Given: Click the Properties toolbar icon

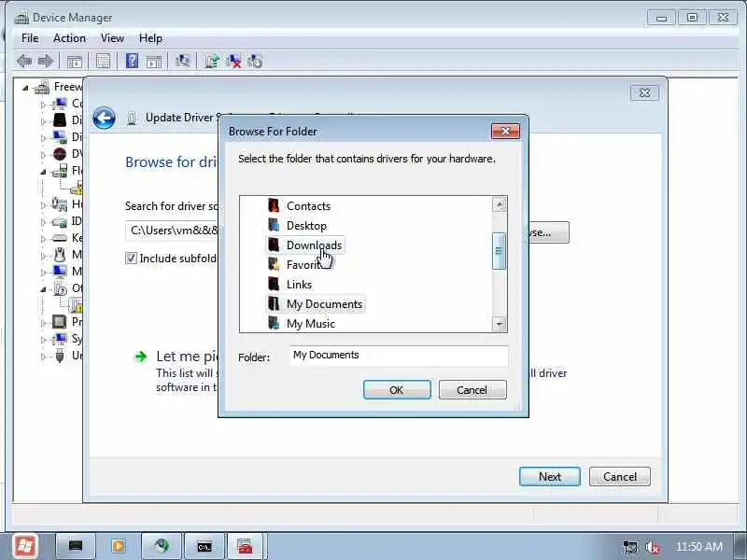Looking at the screenshot, I should [x=103, y=61].
